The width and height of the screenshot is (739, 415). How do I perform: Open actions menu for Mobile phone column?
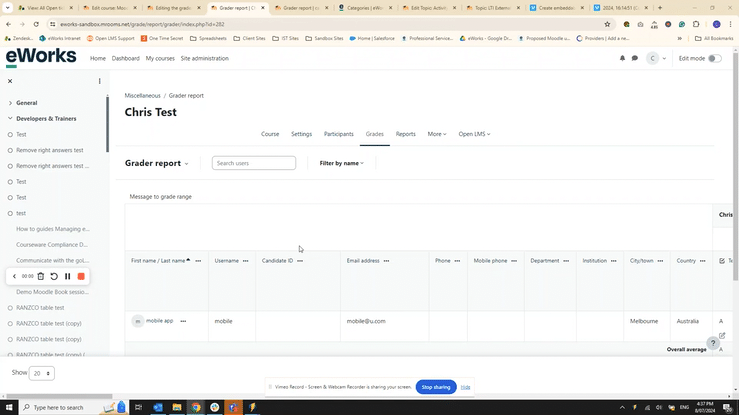(x=514, y=261)
